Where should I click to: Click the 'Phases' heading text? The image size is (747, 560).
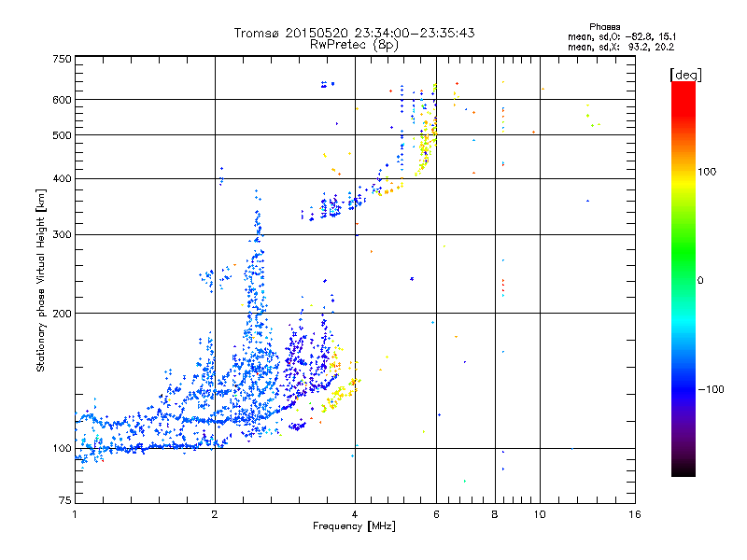604,27
